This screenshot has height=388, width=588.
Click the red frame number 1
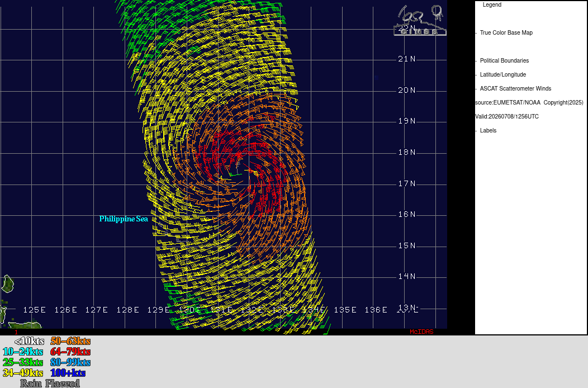[16, 332]
